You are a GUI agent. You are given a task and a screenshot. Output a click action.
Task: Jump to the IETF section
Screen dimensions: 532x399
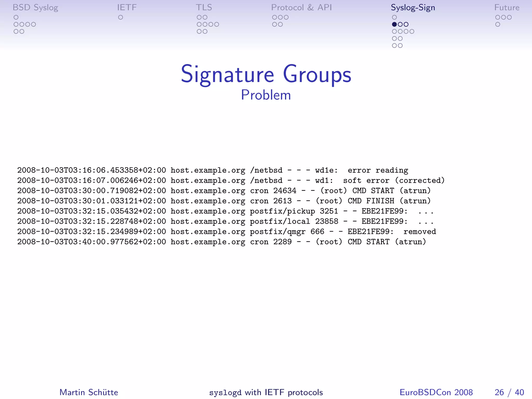coord(127,7)
